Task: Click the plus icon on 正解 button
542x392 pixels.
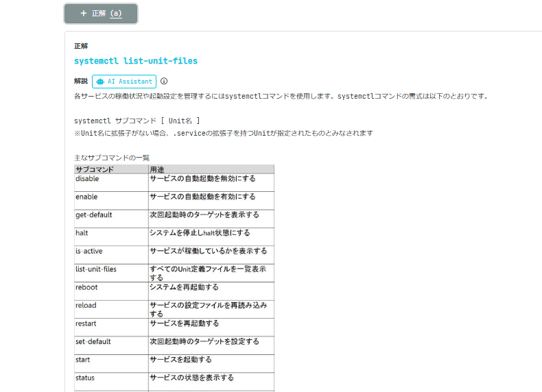Action: tap(84, 14)
